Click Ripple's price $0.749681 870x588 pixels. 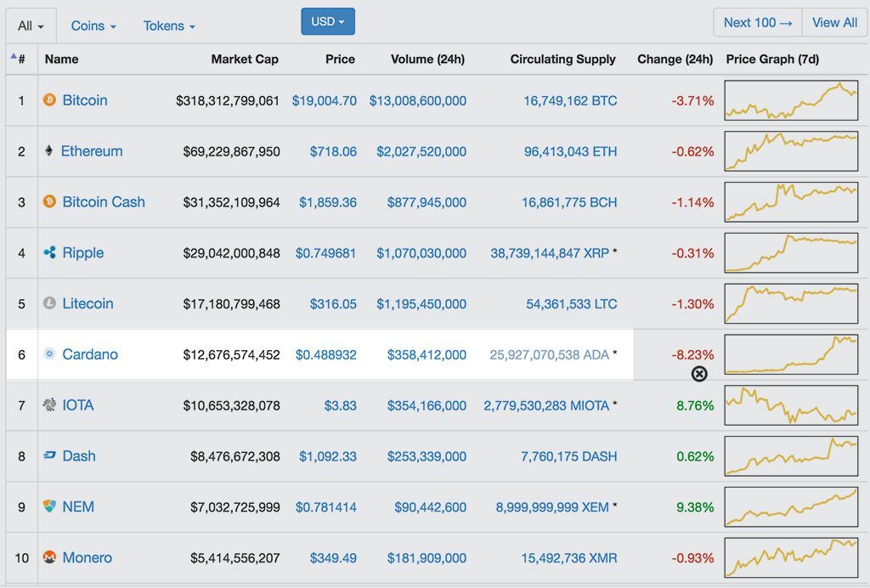coord(325,253)
